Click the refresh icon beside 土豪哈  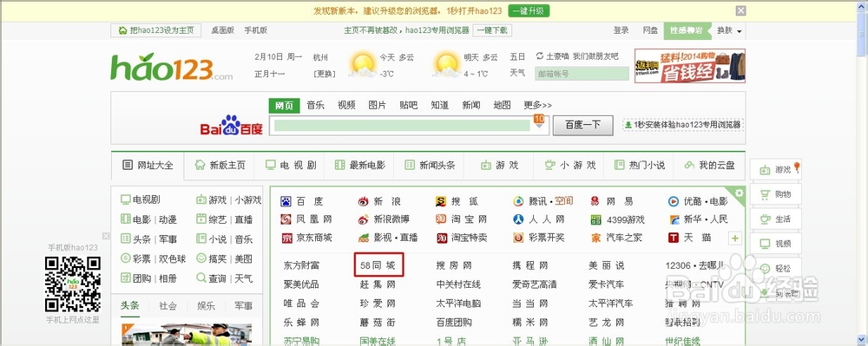540,55
